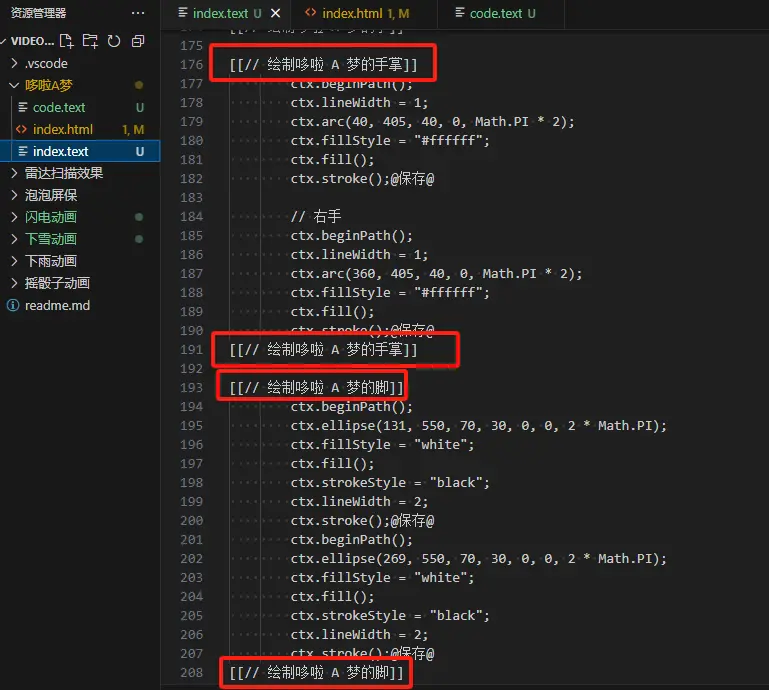769x690 pixels.
Task: Select index.text in the file tree
Action: [80, 151]
